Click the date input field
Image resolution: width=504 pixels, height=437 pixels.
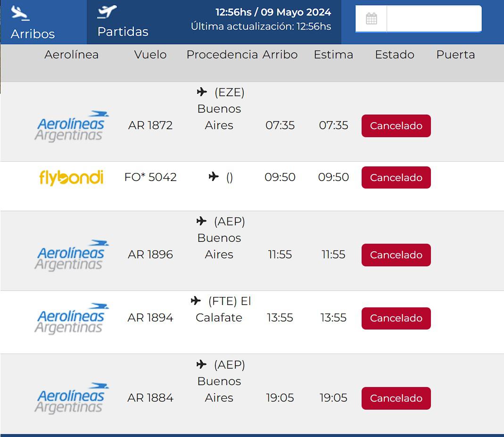(x=434, y=19)
